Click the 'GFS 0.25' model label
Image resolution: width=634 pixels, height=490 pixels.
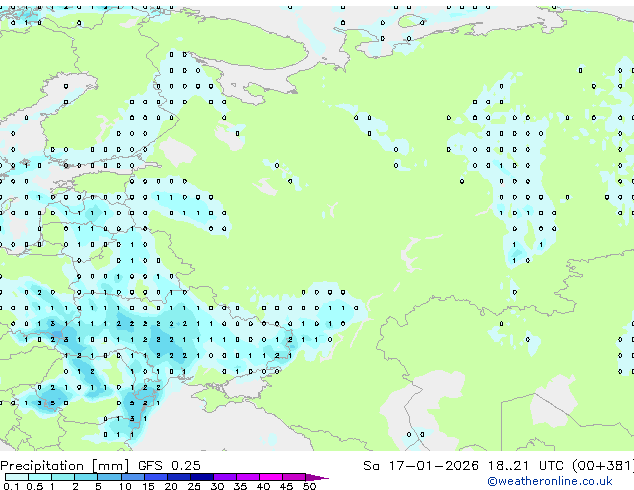[169, 466]
